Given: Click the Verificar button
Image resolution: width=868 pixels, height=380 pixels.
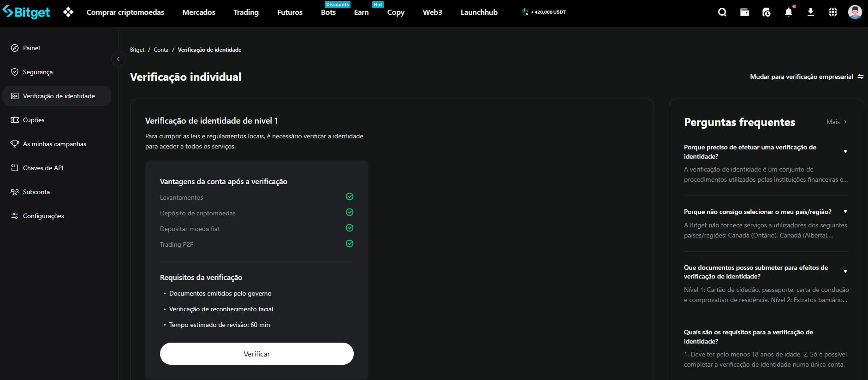Looking at the screenshot, I should 256,354.
